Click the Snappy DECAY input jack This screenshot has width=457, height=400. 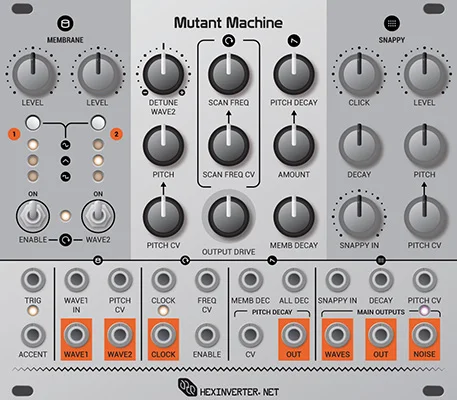click(x=381, y=280)
